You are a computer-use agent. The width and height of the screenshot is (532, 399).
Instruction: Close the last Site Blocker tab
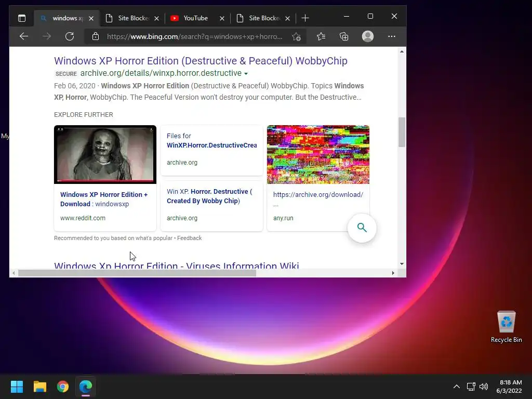tap(287, 18)
